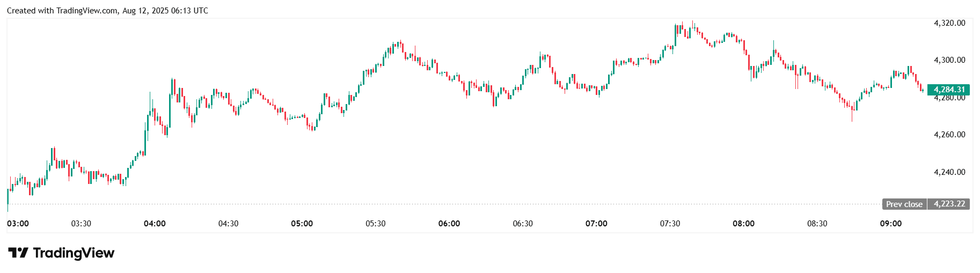Select the 04:00 time axis label
The width and height of the screenshot is (980, 273).
[155, 223]
